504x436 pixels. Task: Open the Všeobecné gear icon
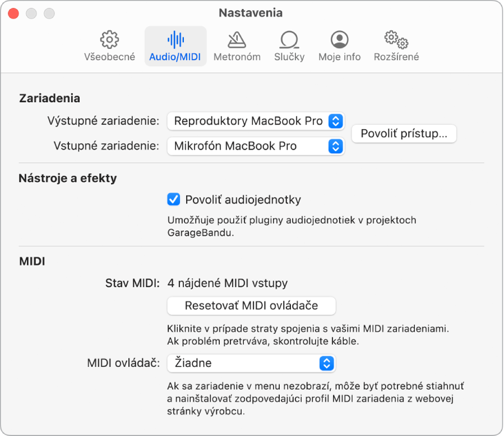[x=109, y=40]
